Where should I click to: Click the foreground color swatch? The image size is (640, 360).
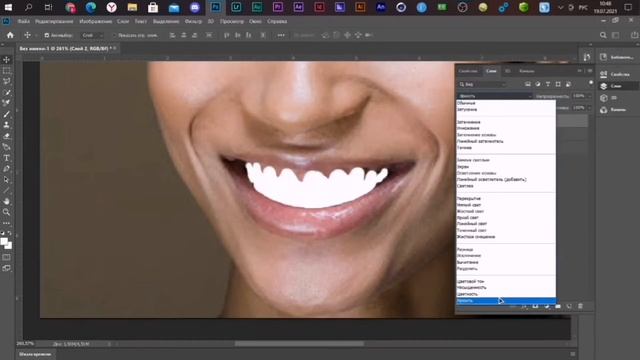(x=4, y=242)
